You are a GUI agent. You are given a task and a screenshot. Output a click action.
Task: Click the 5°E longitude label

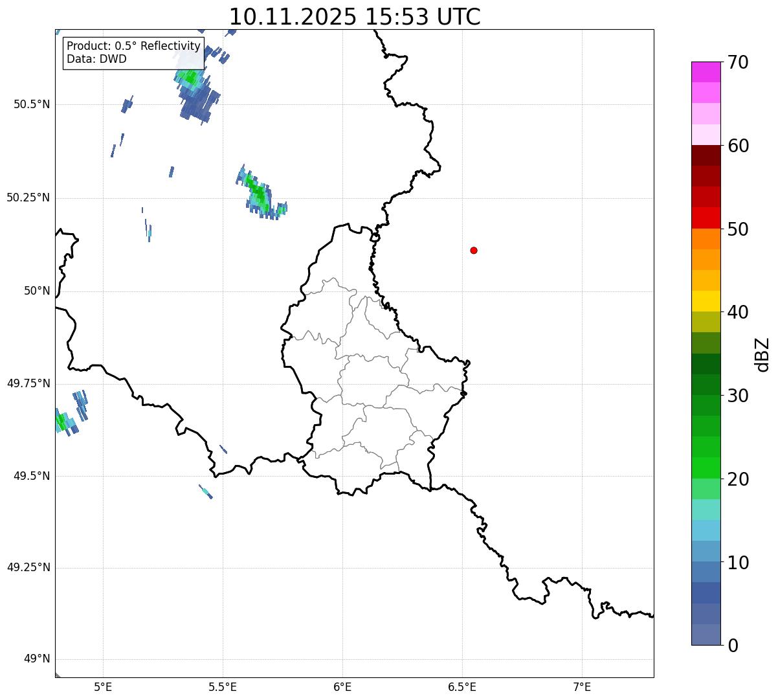[103, 686]
